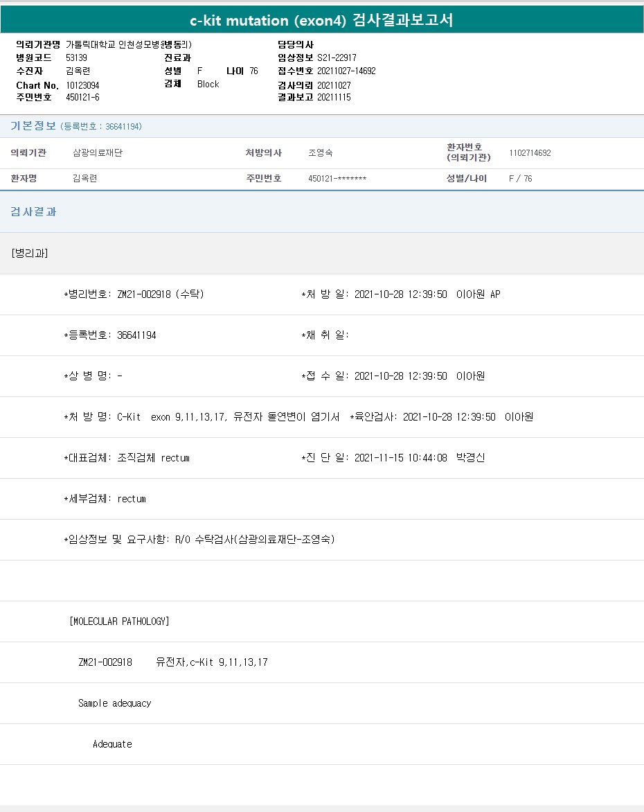
Task: Select registration number text '(등록번호 : 36641194)'
Action: point(101,126)
